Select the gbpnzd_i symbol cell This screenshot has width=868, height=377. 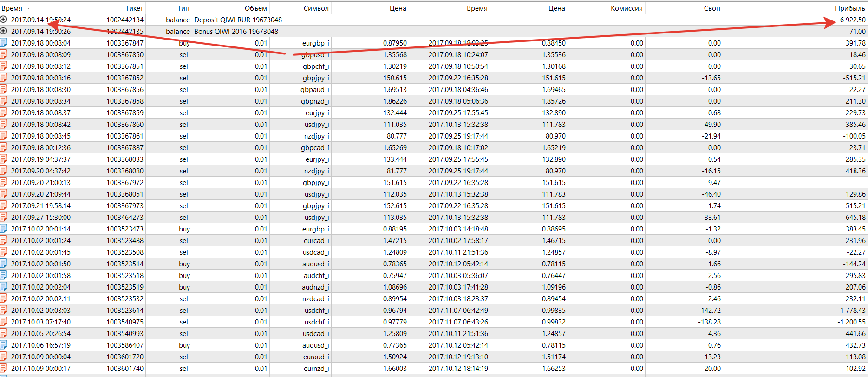pos(315,101)
